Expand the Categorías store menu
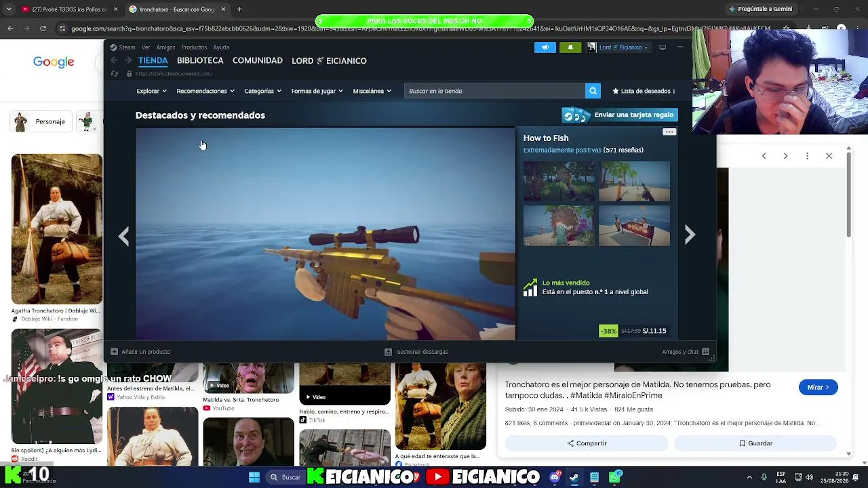This screenshot has height=488, width=868. (262, 91)
